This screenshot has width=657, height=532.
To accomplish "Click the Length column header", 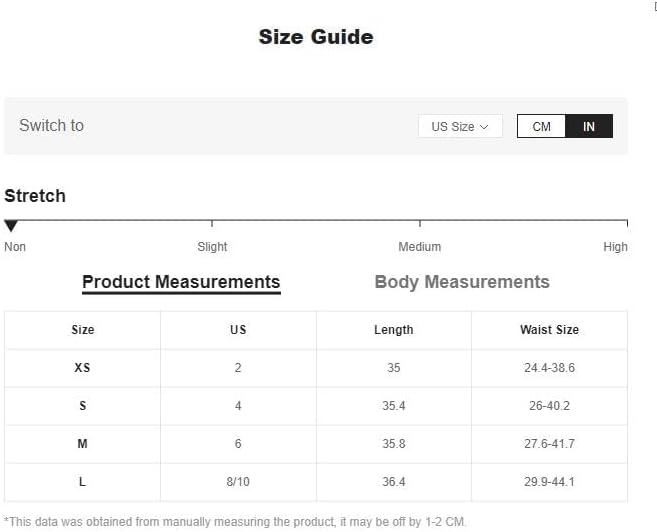I will click(394, 330).
